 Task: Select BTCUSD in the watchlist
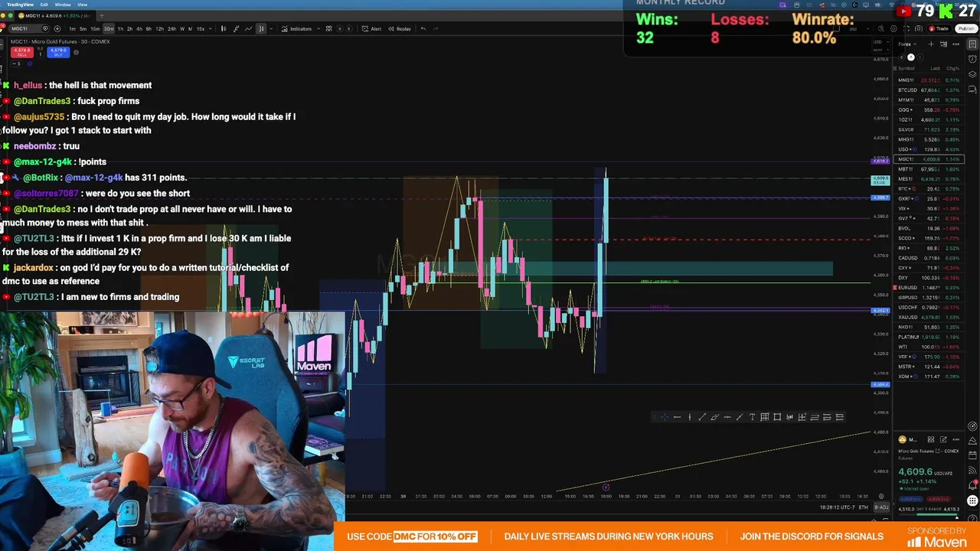coord(929,90)
